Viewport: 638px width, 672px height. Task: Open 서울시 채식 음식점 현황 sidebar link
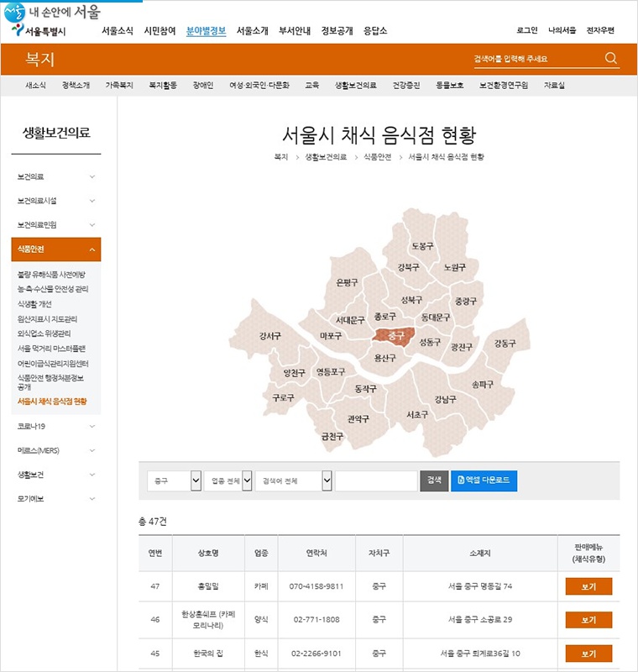[x=52, y=402]
